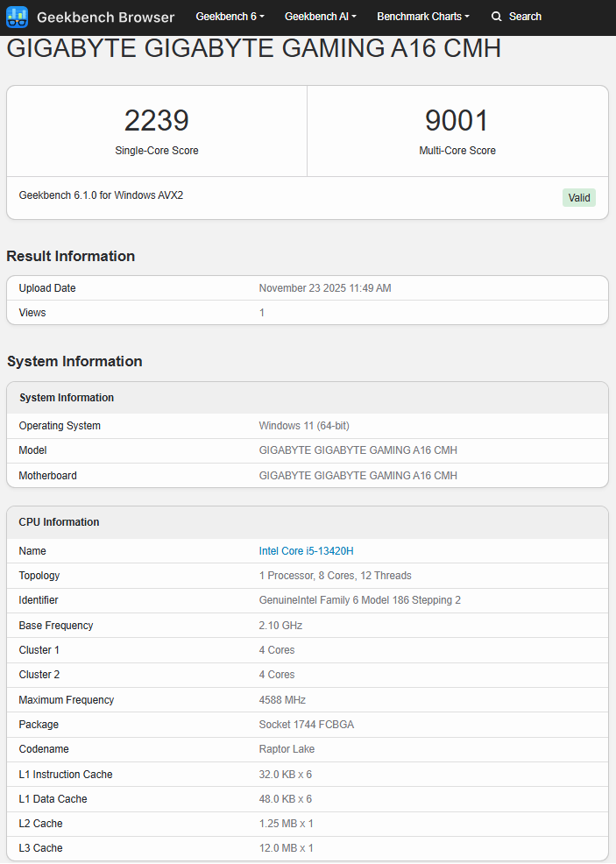Open the Benchmark Charts dropdown
616x864 pixels.
pyautogui.click(x=423, y=17)
